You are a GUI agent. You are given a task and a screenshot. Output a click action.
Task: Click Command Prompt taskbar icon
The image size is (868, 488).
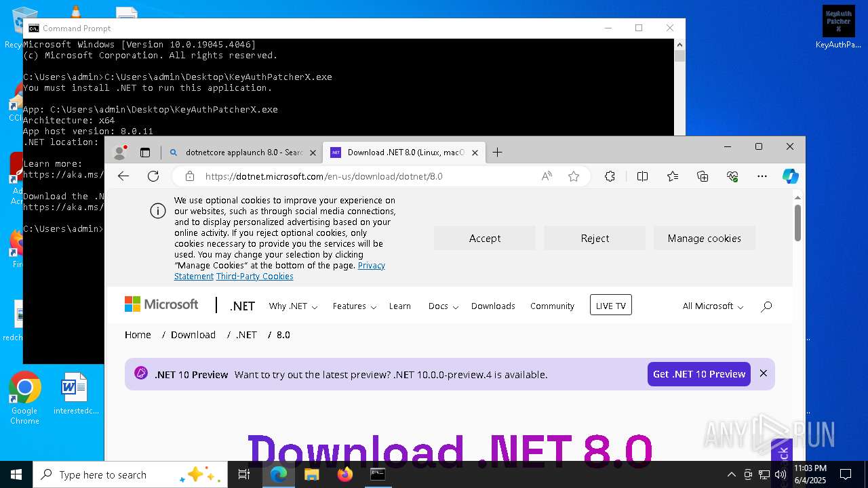tap(378, 474)
